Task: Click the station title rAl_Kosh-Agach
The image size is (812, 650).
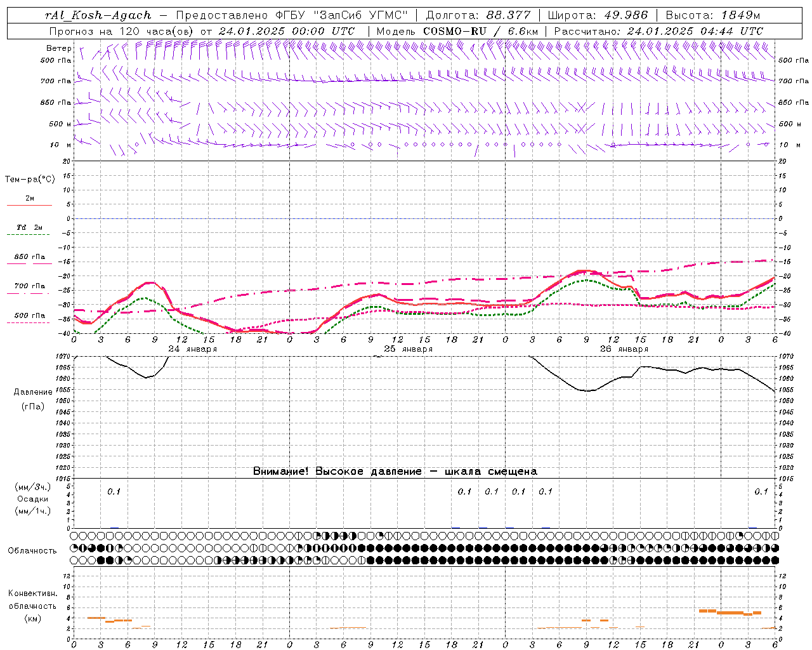Action: click(98, 15)
